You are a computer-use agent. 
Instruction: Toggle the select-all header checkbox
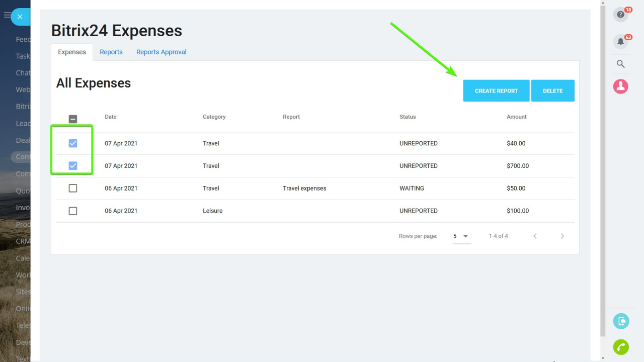(73, 119)
